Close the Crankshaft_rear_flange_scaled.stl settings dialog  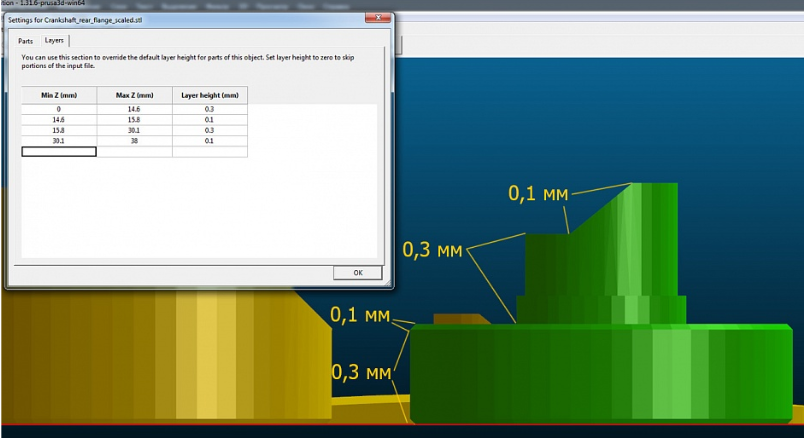click(378, 17)
